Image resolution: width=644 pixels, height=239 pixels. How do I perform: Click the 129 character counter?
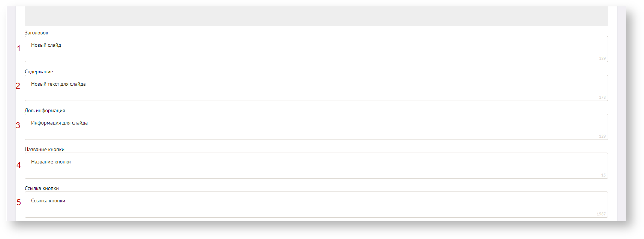[x=602, y=136]
